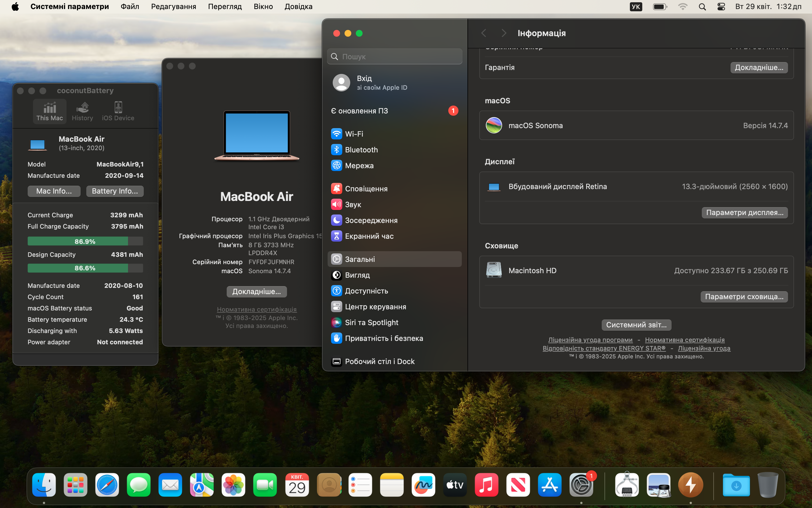Click Докладніше... in About This Mac window

257,292
